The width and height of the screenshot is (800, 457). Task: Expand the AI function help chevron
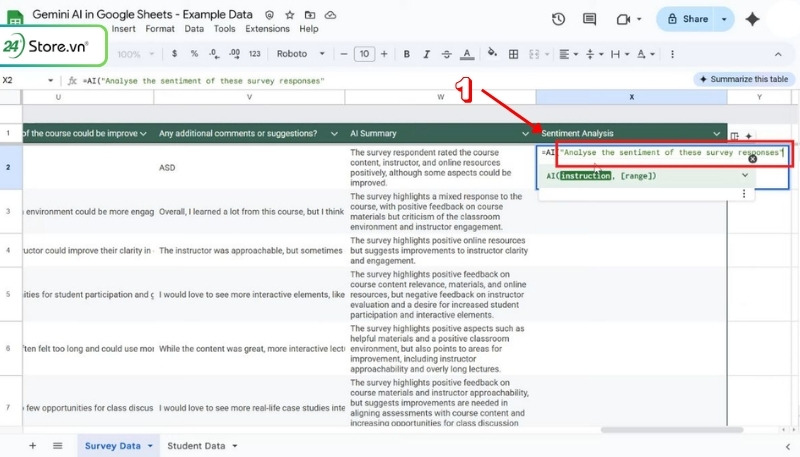(744, 175)
